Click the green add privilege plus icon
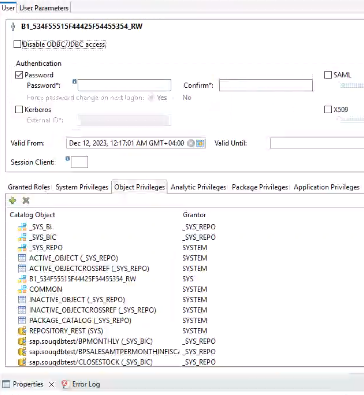This screenshot has width=364, height=395. click(13, 200)
